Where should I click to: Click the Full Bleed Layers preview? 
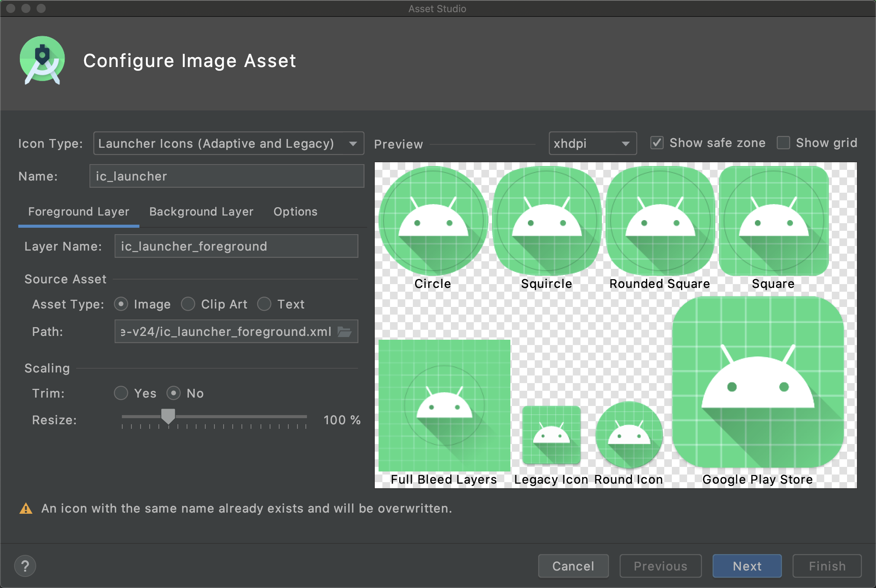coord(444,405)
